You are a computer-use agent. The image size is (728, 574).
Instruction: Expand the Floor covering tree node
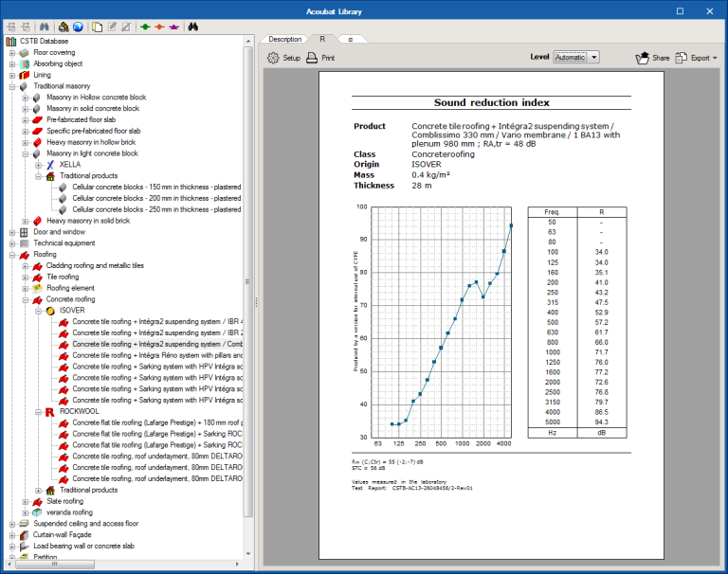[12, 53]
